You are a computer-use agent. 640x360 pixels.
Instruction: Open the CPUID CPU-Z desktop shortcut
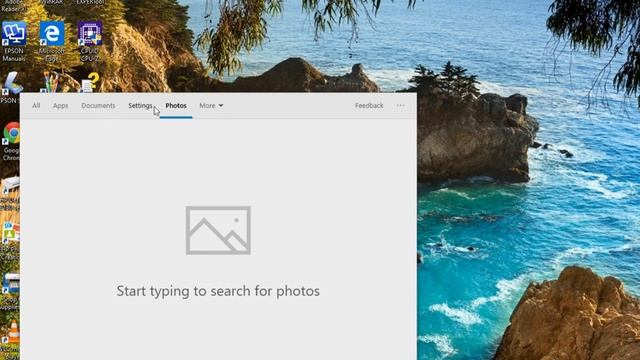[x=90, y=42]
